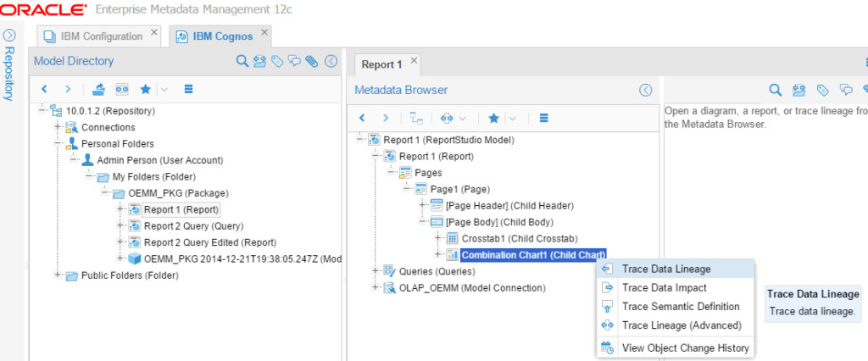This screenshot has height=361, width=868.
Task: Select OEMM_PKG (Package) tree item
Action: pyautogui.click(x=178, y=194)
